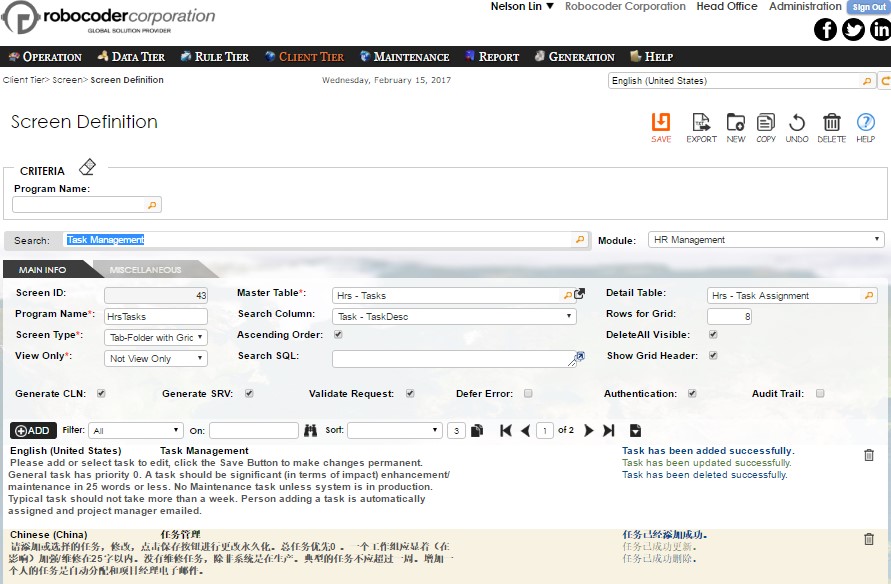This screenshot has height=584, width=891.
Task: Open Help using the question mark icon
Action: [866, 122]
